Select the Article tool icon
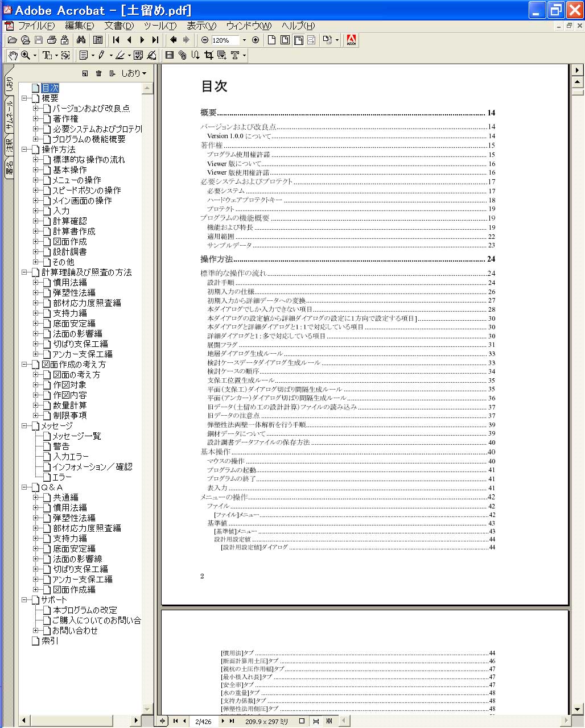This screenshot has height=728, width=585. pos(195,55)
